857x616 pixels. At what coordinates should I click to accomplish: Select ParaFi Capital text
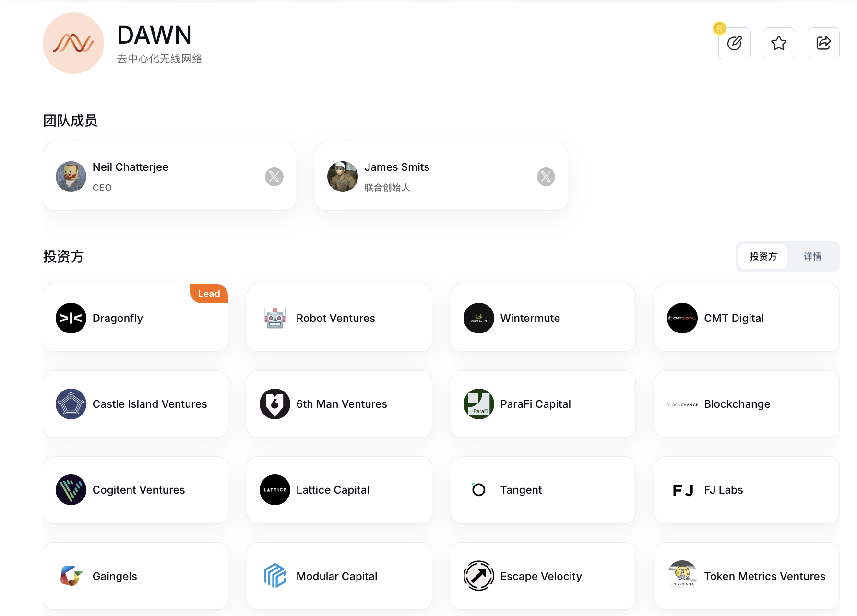(x=536, y=404)
